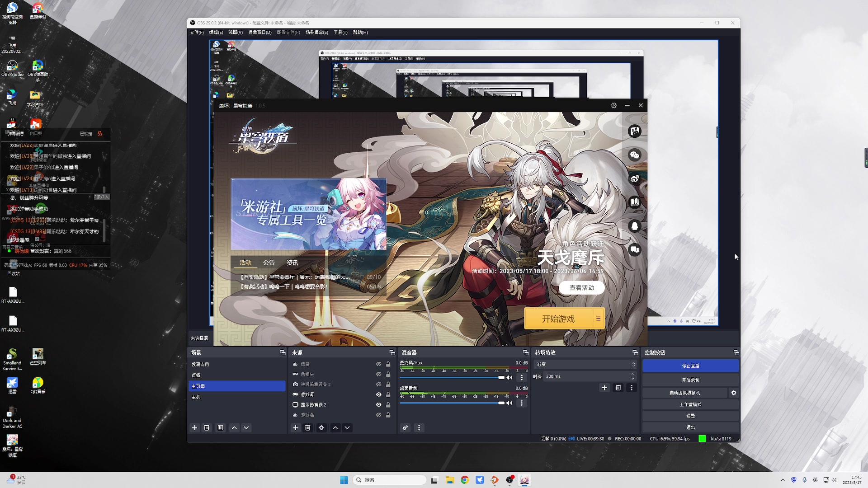Move selected scene down
Screen dimensions: 868x488
[x=246, y=428]
